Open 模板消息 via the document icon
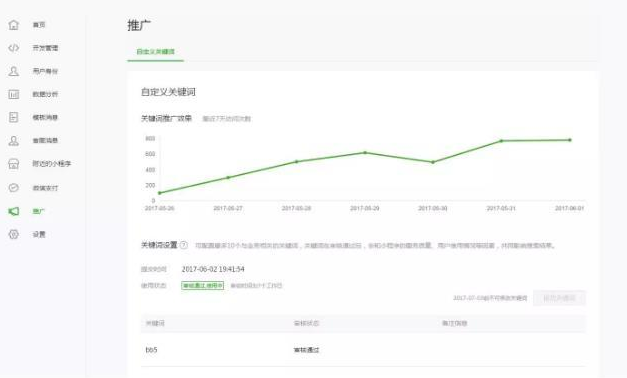Screen dimensions: 627x378 point(14,117)
